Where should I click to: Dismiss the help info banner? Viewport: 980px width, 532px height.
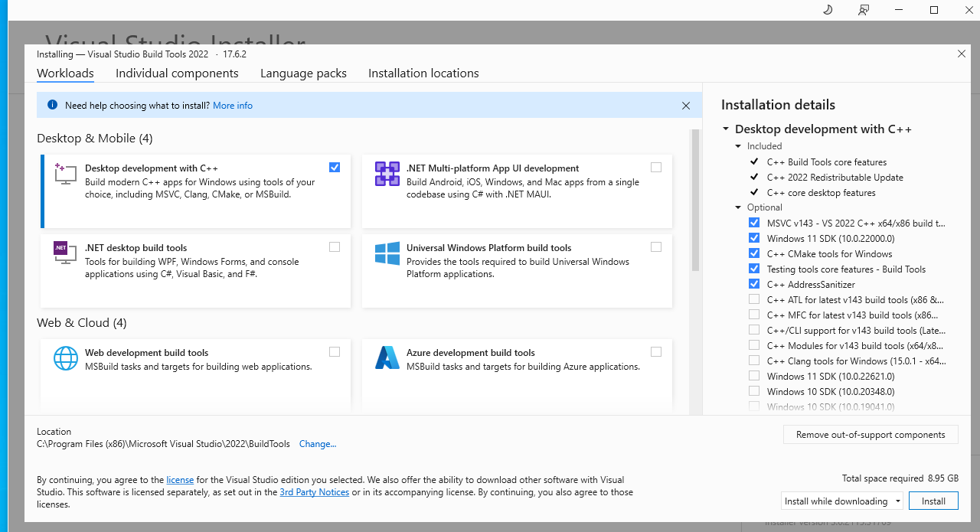click(x=686, y=106)
